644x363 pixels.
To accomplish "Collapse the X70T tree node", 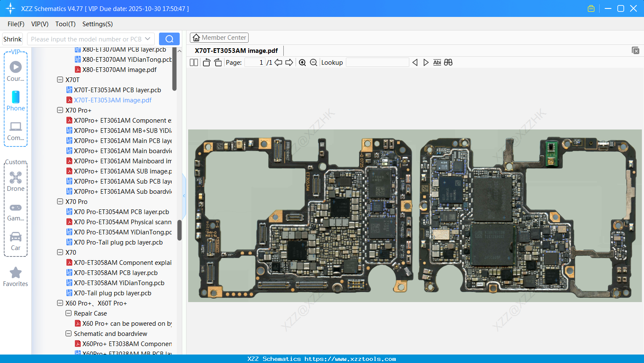I will coord(60,80).
